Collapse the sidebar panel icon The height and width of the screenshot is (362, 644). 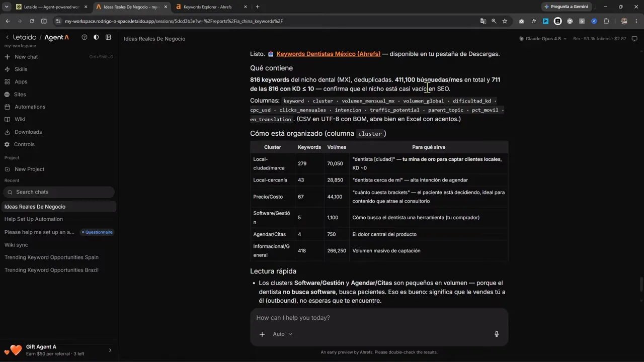point(108,37)
